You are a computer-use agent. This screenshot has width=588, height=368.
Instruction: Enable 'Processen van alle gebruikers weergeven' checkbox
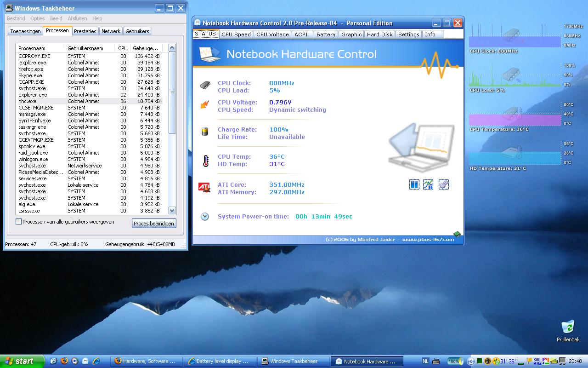[19, 222]
